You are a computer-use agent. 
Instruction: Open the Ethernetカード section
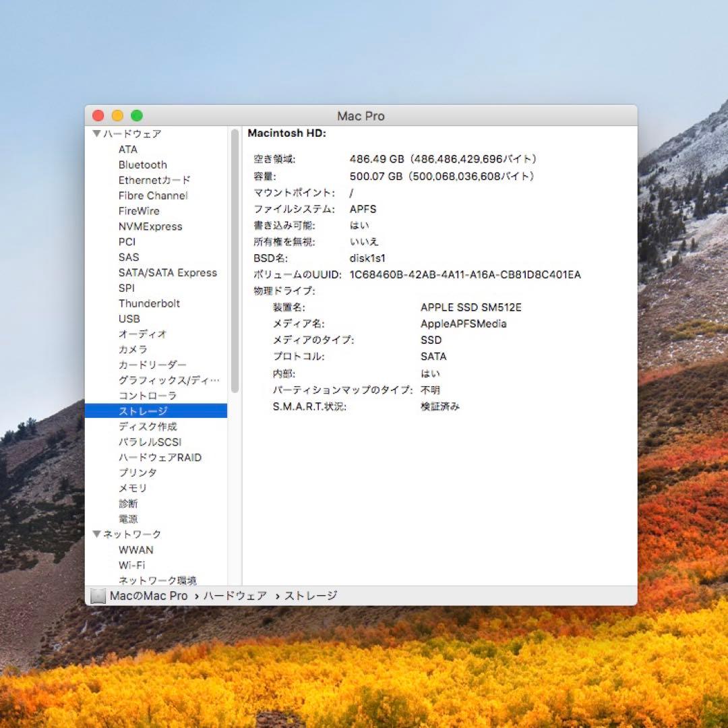pos(153,180)
